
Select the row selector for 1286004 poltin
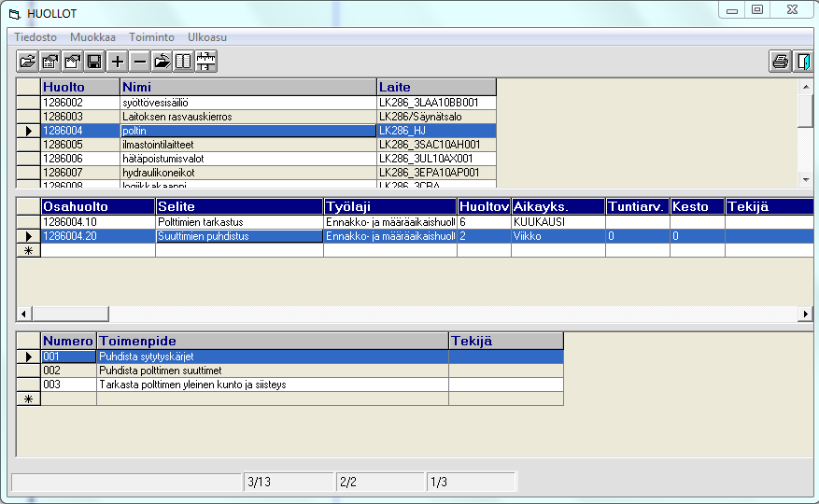coord(29,131)
